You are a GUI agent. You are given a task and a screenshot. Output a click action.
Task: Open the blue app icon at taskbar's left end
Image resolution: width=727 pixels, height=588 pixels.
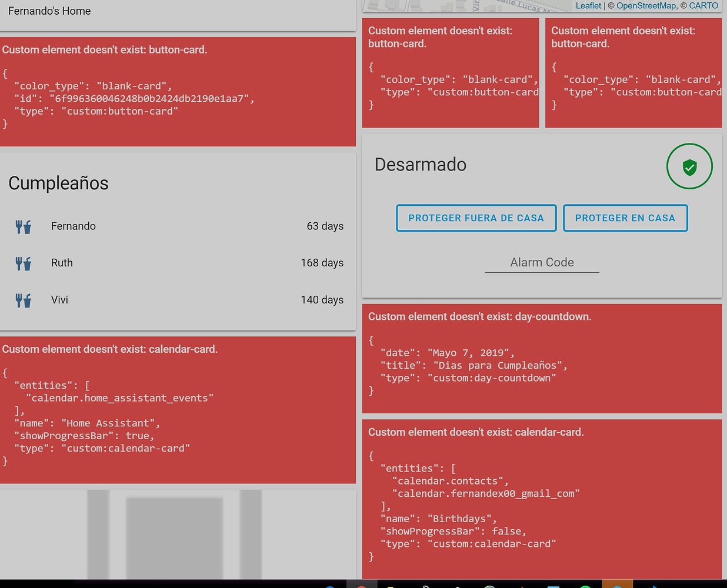point(330,585)
